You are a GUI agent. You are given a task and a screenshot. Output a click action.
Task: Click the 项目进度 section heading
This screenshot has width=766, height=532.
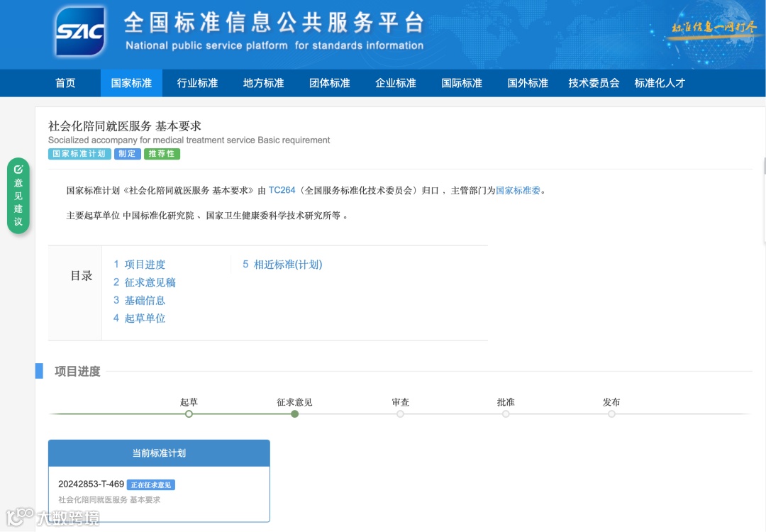(x=78, y=371)
